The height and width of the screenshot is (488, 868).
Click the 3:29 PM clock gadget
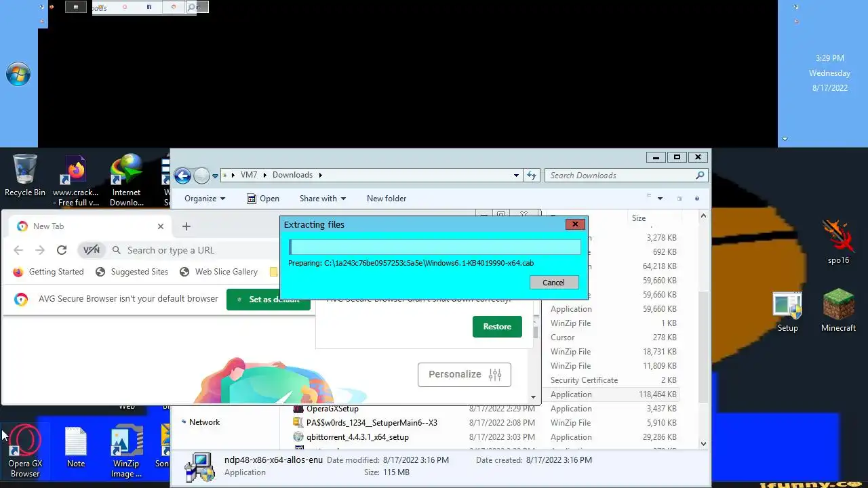[829, 58]
